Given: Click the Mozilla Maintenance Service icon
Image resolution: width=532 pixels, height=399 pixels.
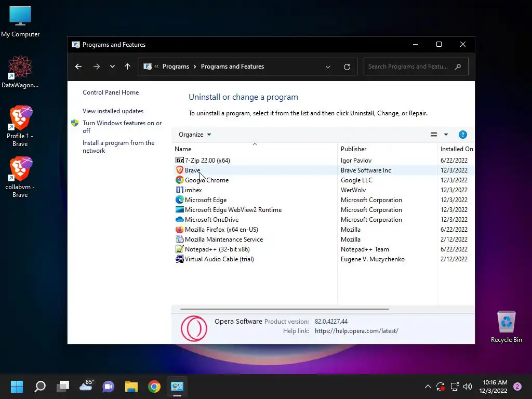Looking at the screenshot, I should pyautogui.click(x=179, y=239).
